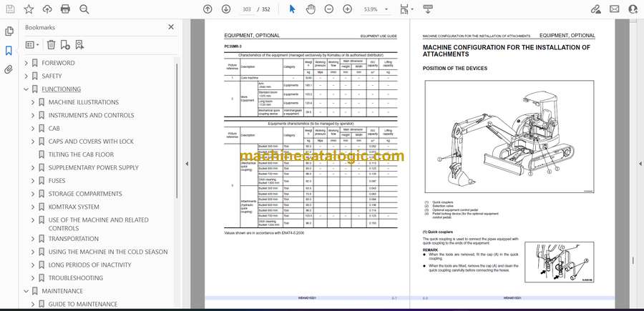Print the document via printer icon
The width and height of the screenshot is (644, 311).
pos(65,9)
